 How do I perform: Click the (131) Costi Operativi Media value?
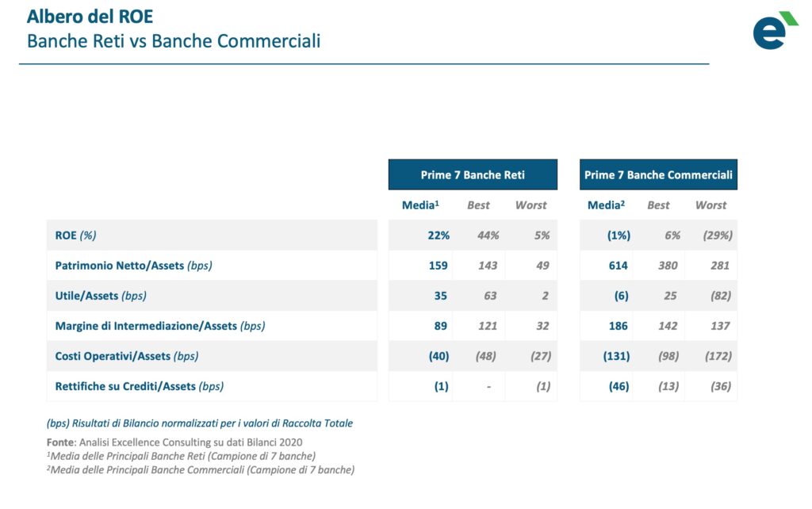coord(615,356)
